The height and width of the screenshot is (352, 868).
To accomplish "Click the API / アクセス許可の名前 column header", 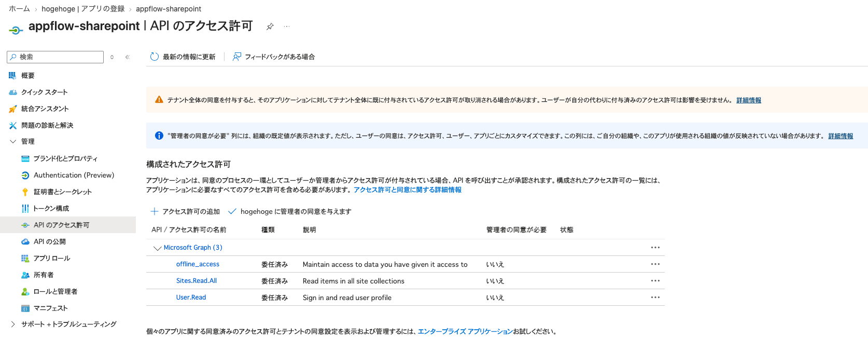I will point(189,229).
